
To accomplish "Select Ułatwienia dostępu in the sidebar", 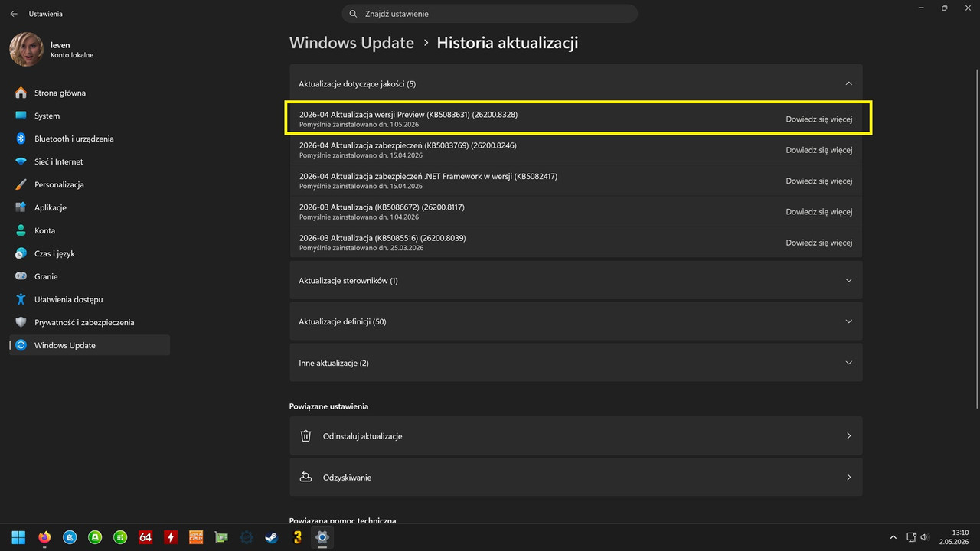I will [x=90, y=299].
